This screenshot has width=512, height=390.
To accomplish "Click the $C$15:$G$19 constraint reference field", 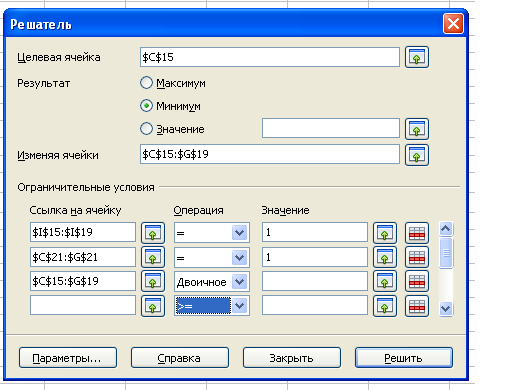I will 83,281.
